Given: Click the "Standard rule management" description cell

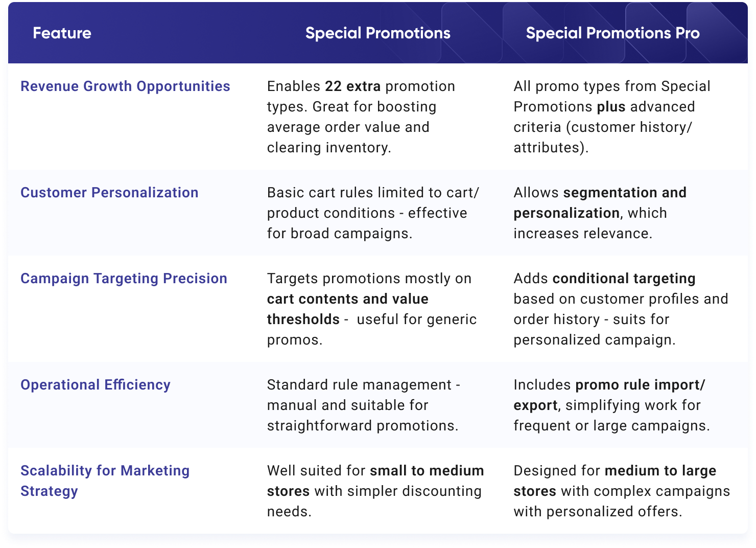Looking at the screenshot, I should (363, 405).
